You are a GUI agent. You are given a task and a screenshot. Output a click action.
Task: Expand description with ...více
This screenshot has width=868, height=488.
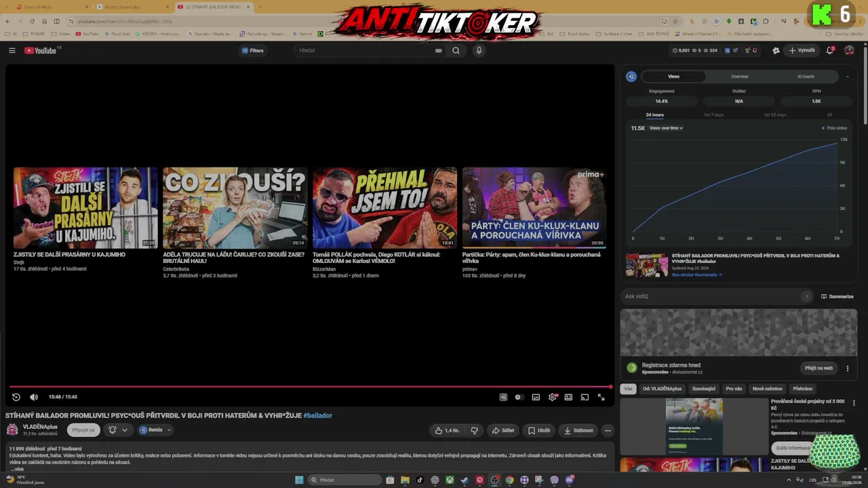point(17,469)
